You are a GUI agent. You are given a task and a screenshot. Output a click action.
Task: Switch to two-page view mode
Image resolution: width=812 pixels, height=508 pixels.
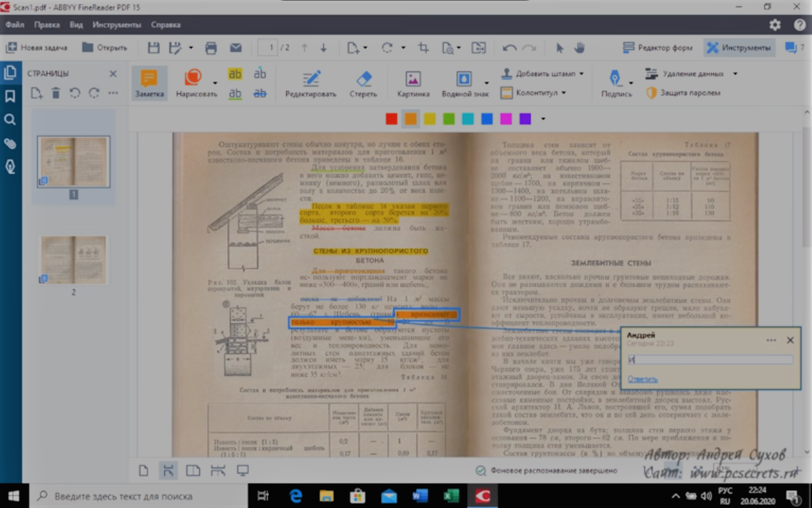pyautogui.click(x=193, y=470)
